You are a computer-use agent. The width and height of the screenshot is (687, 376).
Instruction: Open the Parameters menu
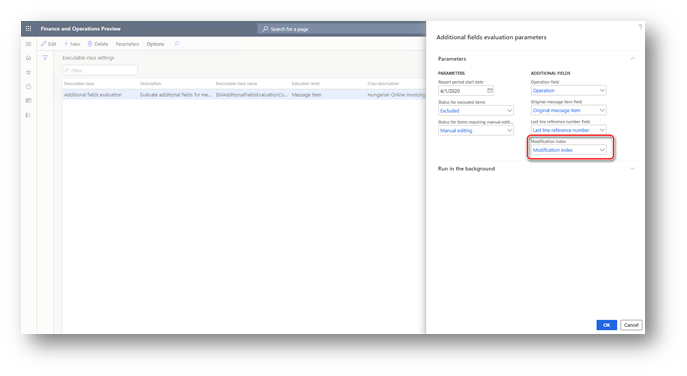pyautogui.click(x=127, y=44)
